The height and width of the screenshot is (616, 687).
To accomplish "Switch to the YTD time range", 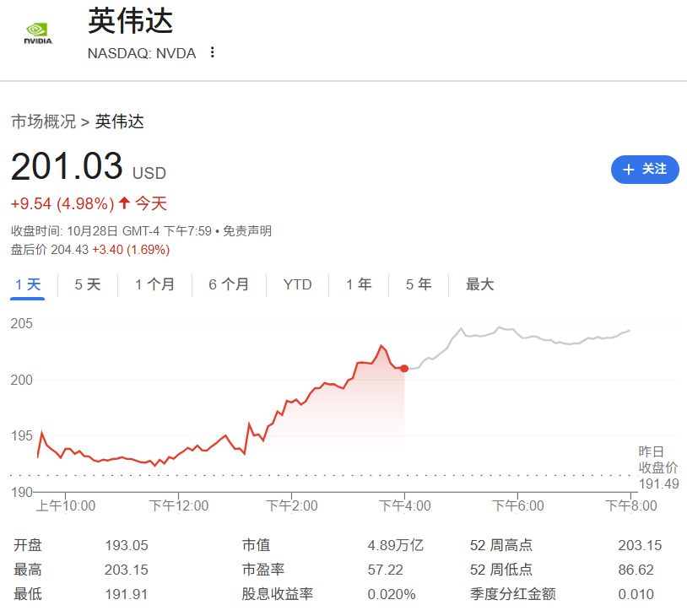I will click(296, 284).
